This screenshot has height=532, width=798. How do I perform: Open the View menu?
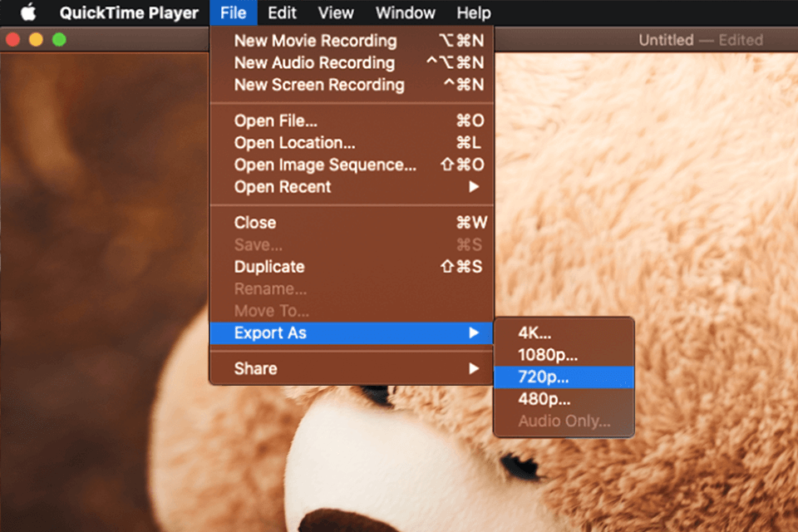point(336,12)
